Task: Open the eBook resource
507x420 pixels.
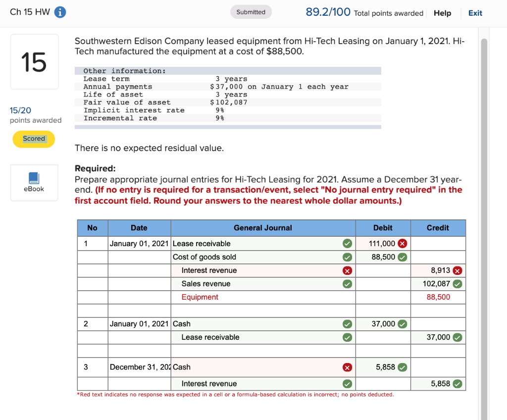Action: click(34, 182)
